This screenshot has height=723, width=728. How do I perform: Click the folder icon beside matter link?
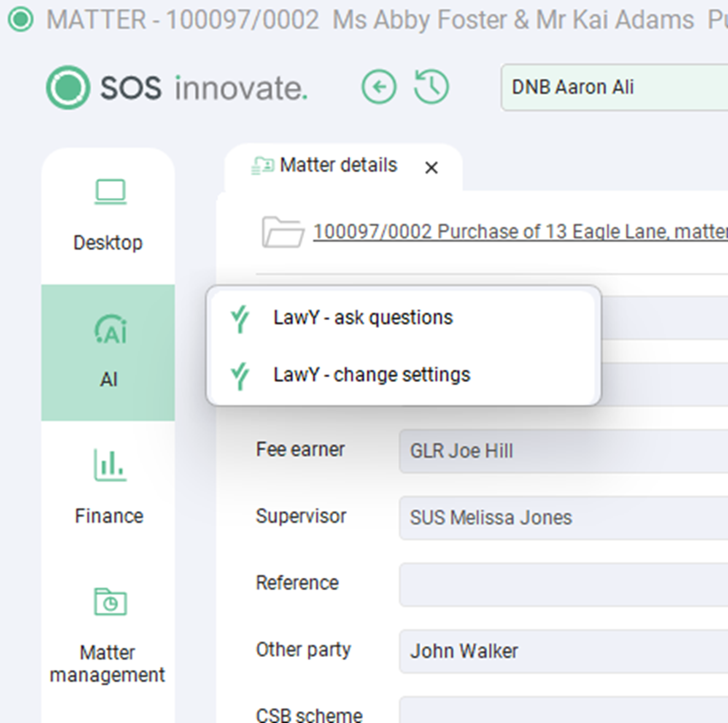tap(283, 232)
